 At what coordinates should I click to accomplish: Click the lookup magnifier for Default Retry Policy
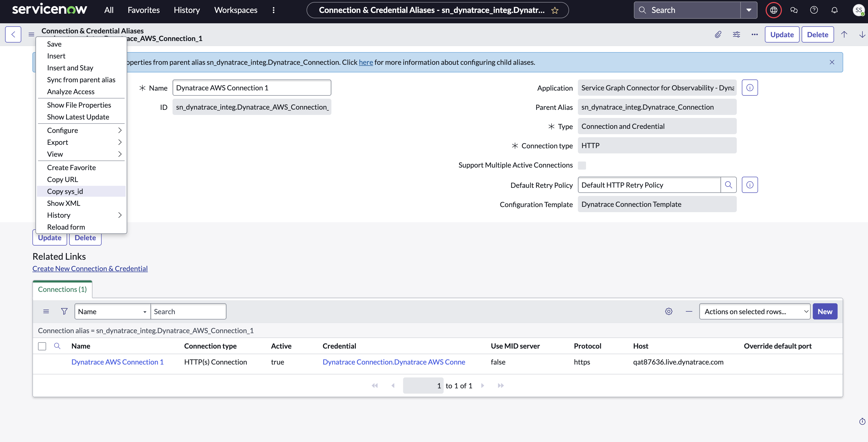point(728,185)
